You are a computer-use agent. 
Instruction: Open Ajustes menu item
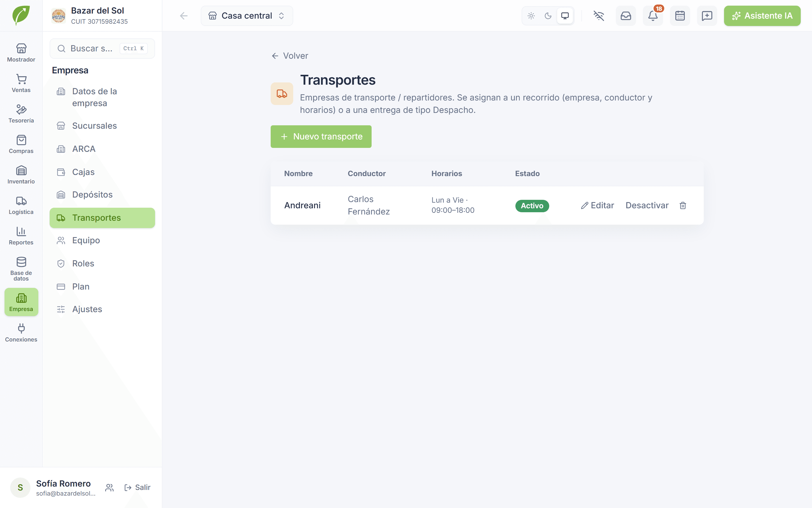pyautogui.click(x=102, y=309)
